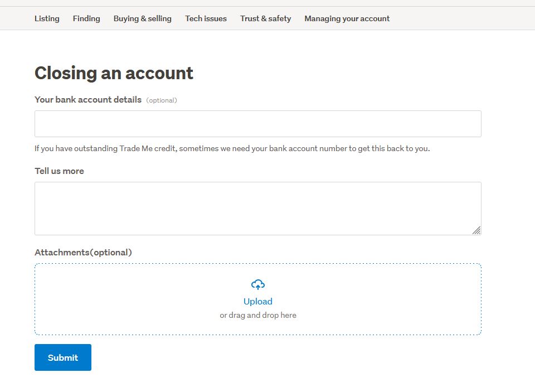
Task: Select Trust & safety in navigation
Action: pyautogui.click(x=265, y=18)
